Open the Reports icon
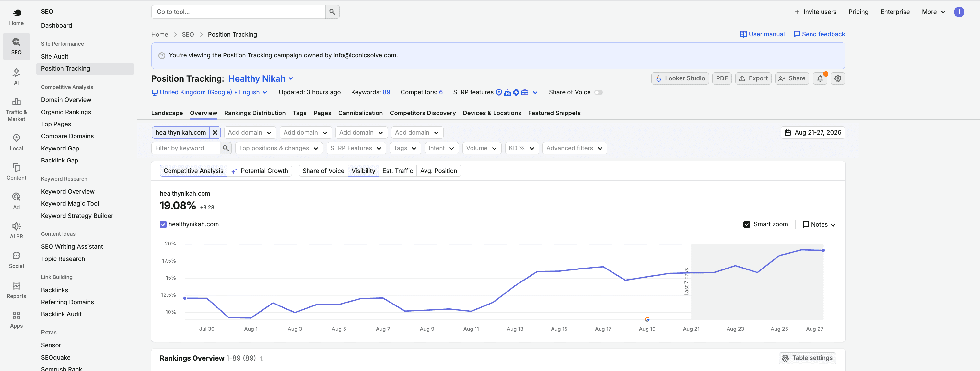Viewport: 980px width, 371px height. tap(16, 290)
